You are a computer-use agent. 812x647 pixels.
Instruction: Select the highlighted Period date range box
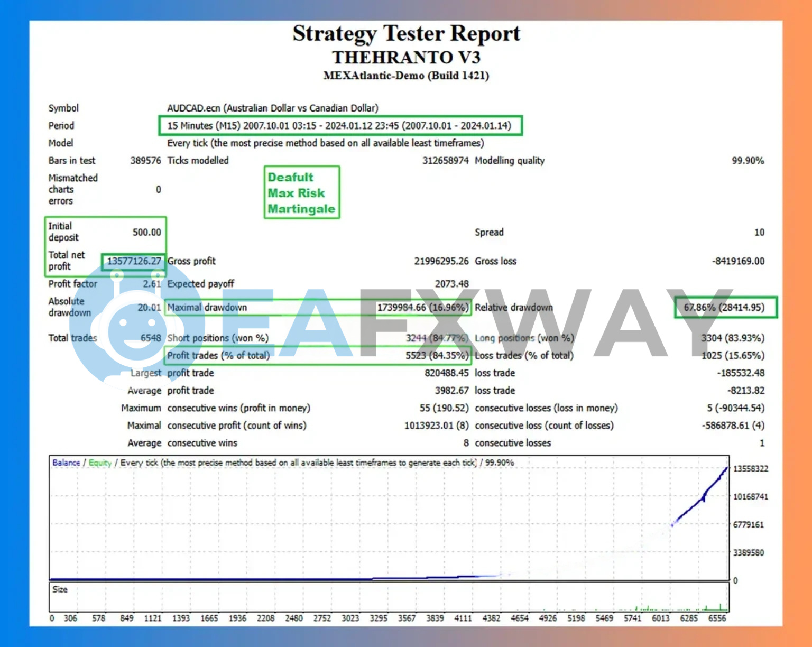tap(340, 126)
